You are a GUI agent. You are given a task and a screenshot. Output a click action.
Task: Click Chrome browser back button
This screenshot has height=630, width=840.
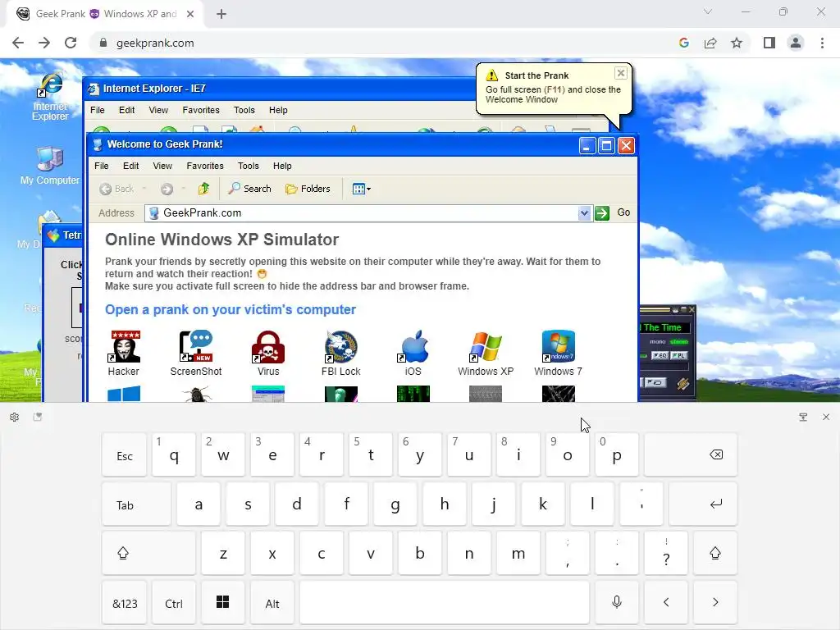click(18, 43)
